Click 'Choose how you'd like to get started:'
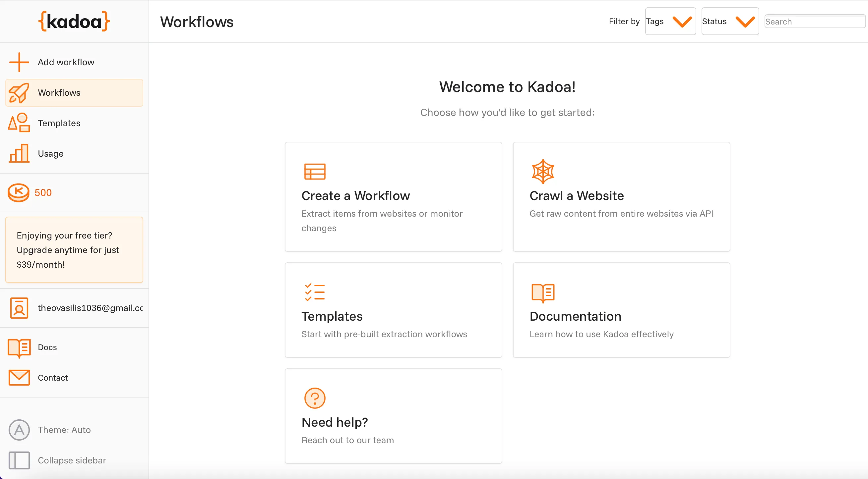This screenshot has width=868, height=479. pyautogui.click(x=507, y=112)
